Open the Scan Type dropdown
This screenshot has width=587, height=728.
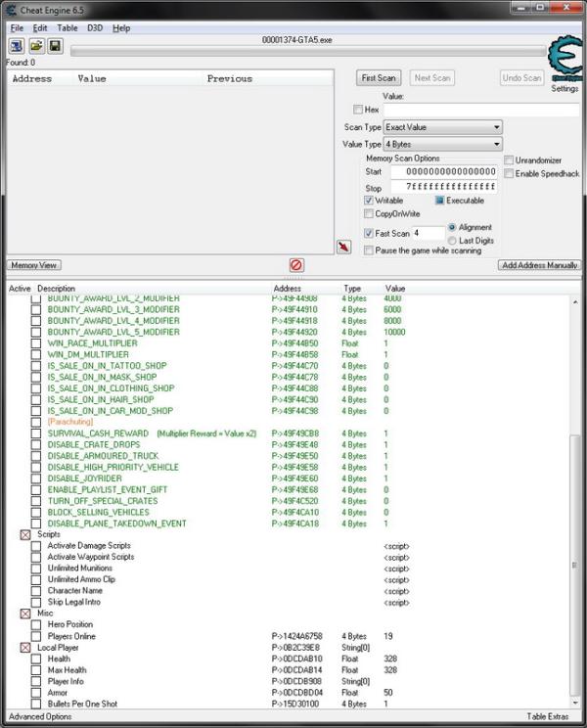[x=442, y=127]
